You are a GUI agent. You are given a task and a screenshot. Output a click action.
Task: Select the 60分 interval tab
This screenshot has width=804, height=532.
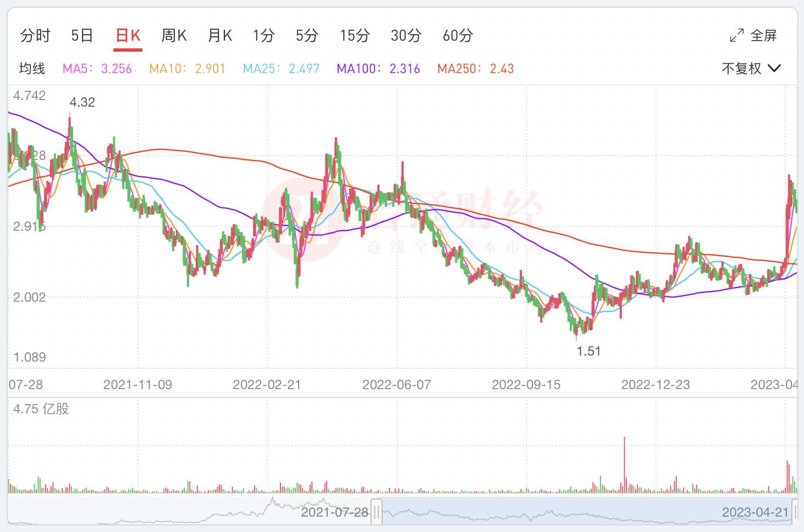click(458, 36)
